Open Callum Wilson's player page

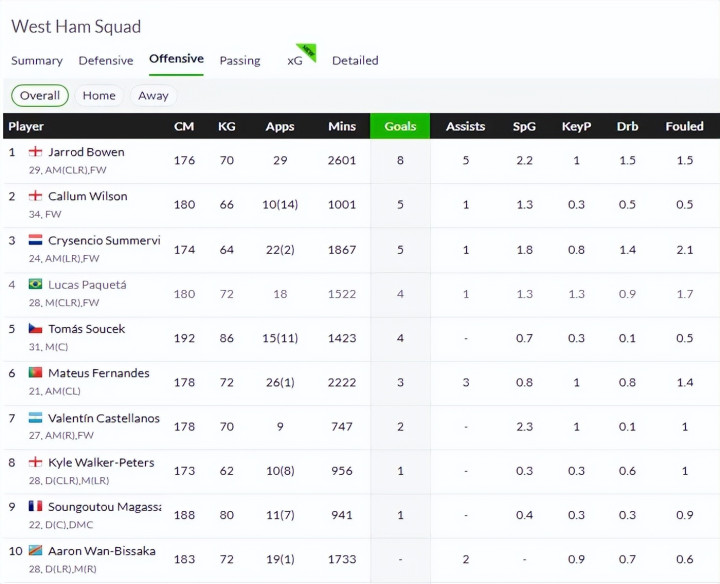[x=88, y=196]
